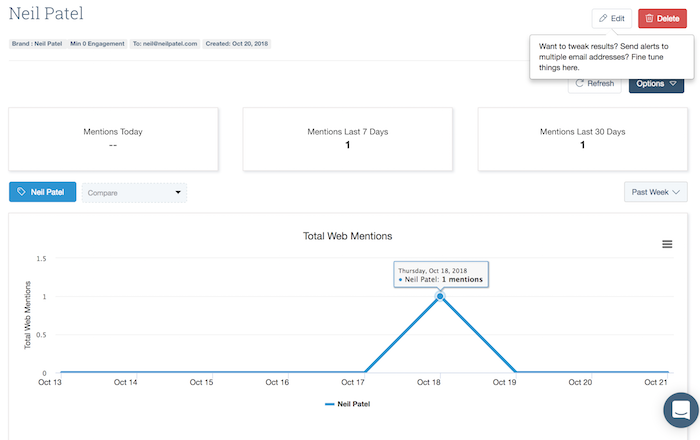The height and width of the screenshot is (440, 700).
Task: Click the Neil Patel page heading
Action: coord(46,14)
